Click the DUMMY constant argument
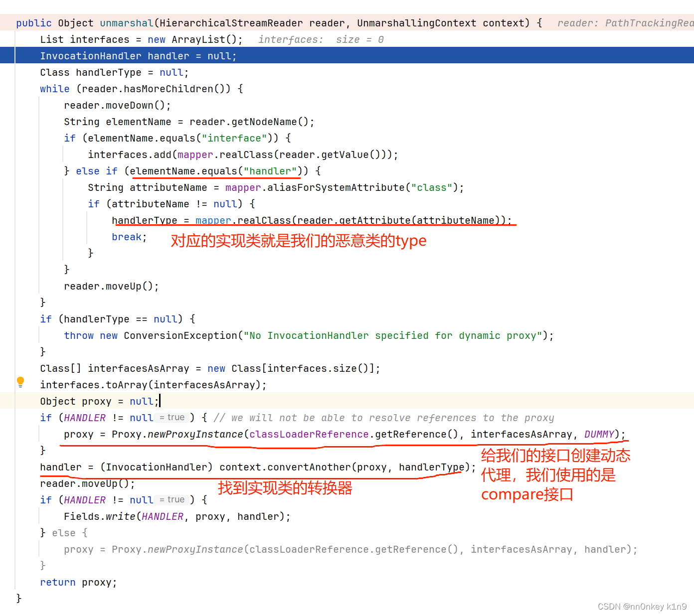Screen dimensions: 694x616 coord(599,434)
